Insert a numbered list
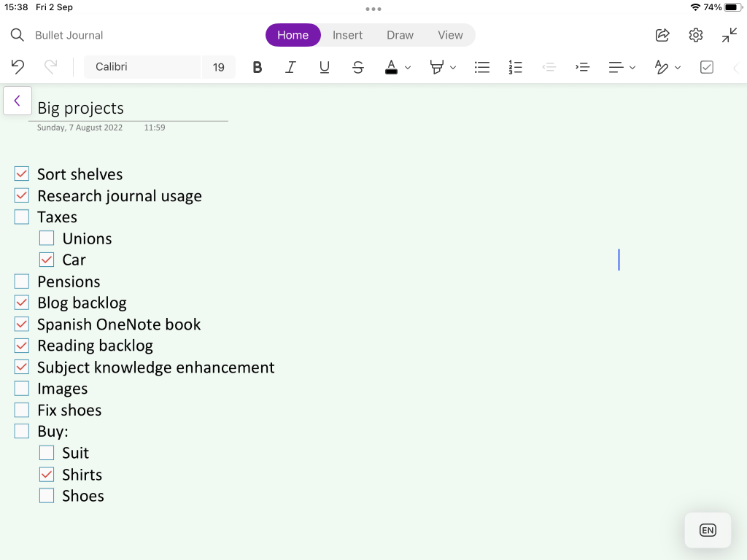 515,67
